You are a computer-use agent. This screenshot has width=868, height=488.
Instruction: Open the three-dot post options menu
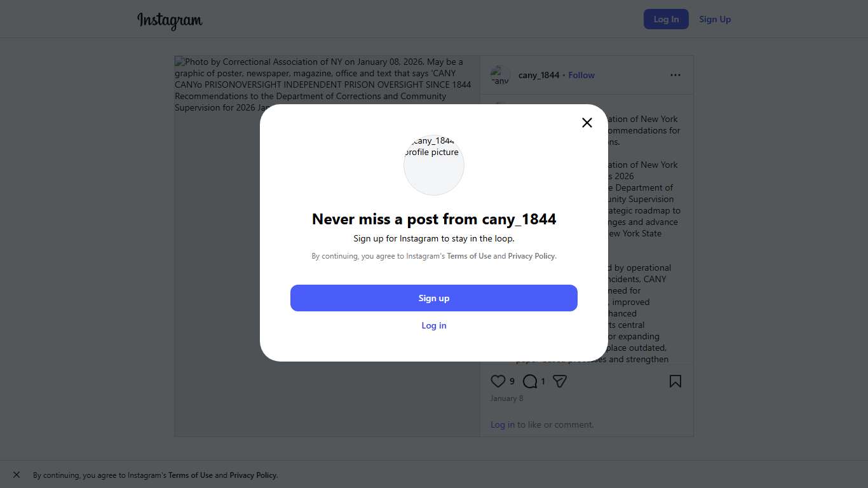click(x=675, y=75)
